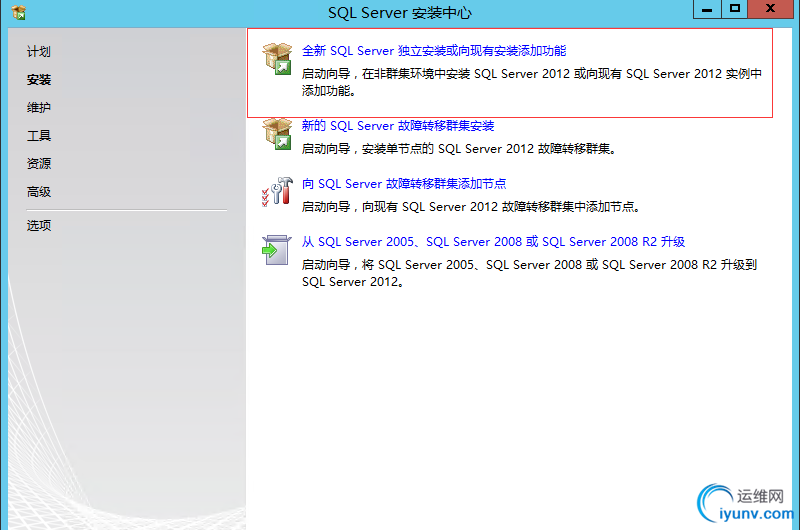Click description 向现有 SQL Server 2012 故障转移群集中添加节点
800x530 pixels.
[x=471, y=207]
